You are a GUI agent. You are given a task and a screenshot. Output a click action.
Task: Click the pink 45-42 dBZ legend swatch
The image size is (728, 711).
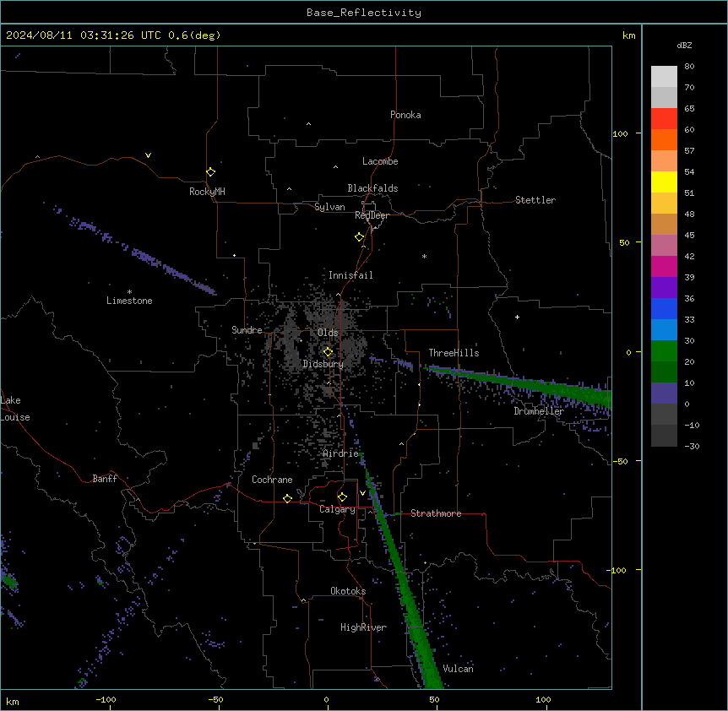pyautogui.click(x=664, y=246)
